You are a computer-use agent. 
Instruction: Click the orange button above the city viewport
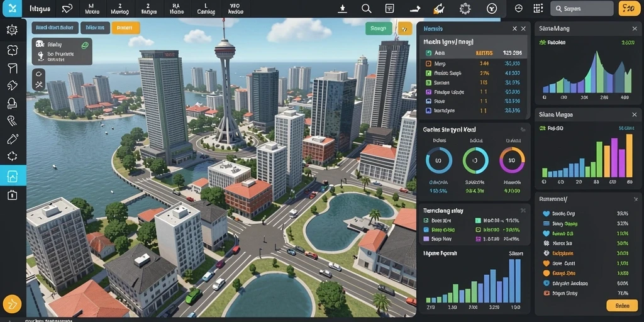pos(125,28)
